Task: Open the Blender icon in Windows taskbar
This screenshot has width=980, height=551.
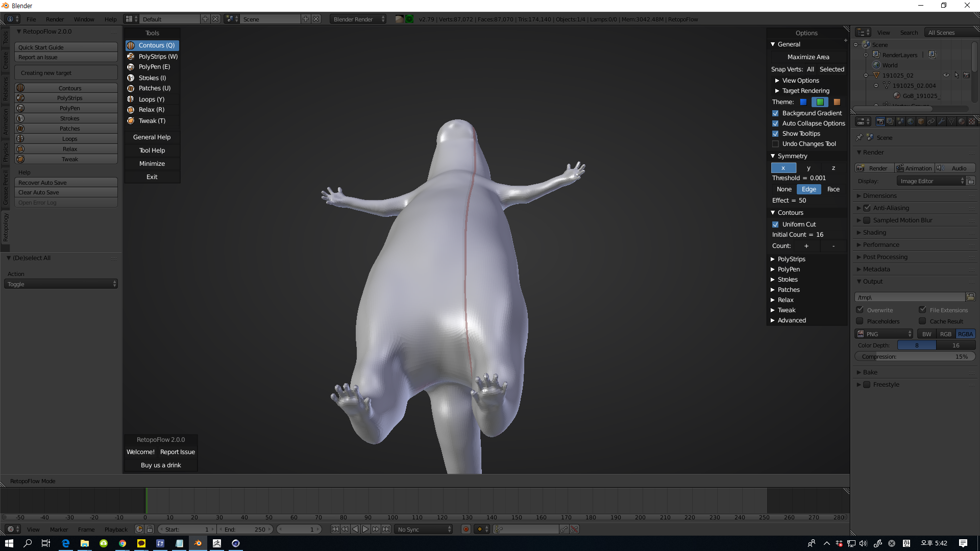Action: coord(198,543)
